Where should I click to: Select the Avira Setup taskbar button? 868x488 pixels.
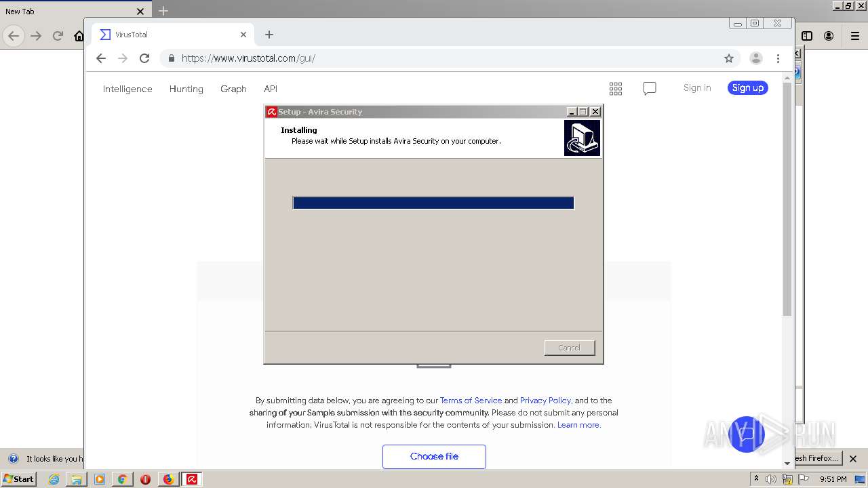[x=192, y=479]
